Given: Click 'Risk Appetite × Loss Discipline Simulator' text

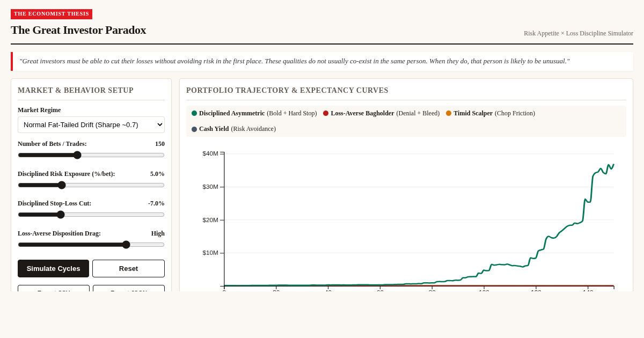Looking at the screenshot, I should 579,33.
